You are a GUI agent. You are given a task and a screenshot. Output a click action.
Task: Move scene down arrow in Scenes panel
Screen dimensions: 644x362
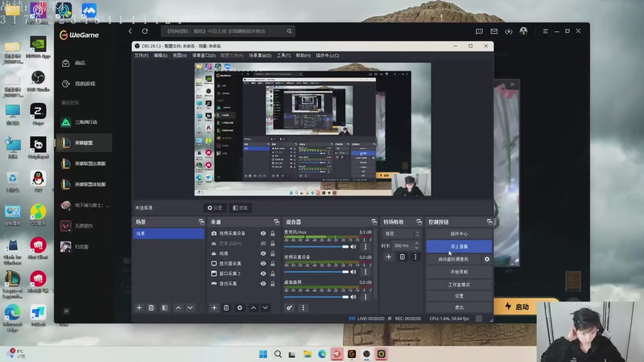point(190,308)
